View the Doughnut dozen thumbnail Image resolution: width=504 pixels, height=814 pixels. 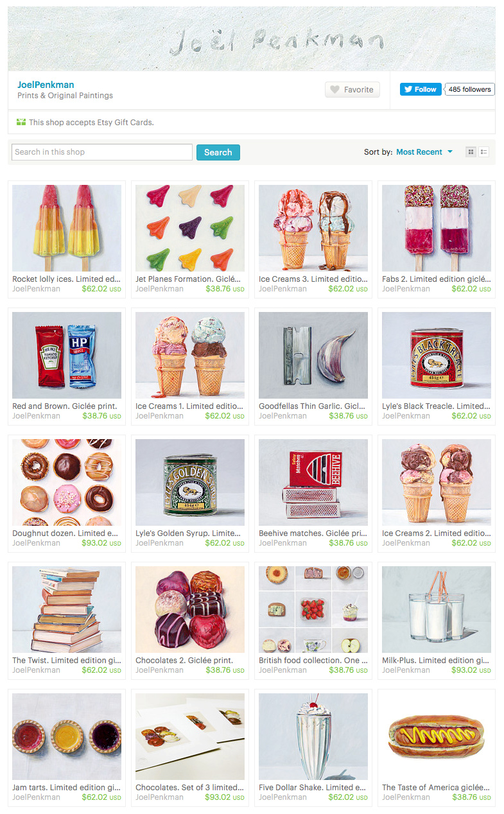67,483
